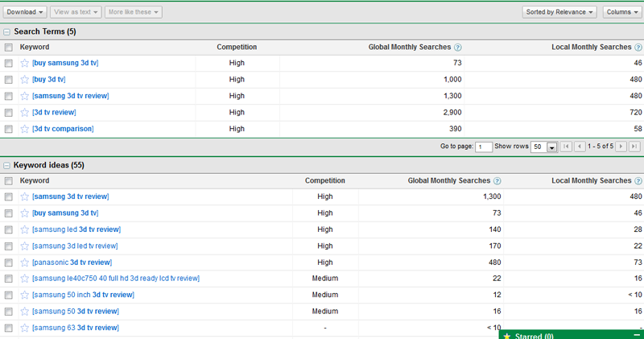Star the '3d tv comparison' keyword
Image resolution: width=644 pixels, height=339 pixels.
click(x=24, y=129)
